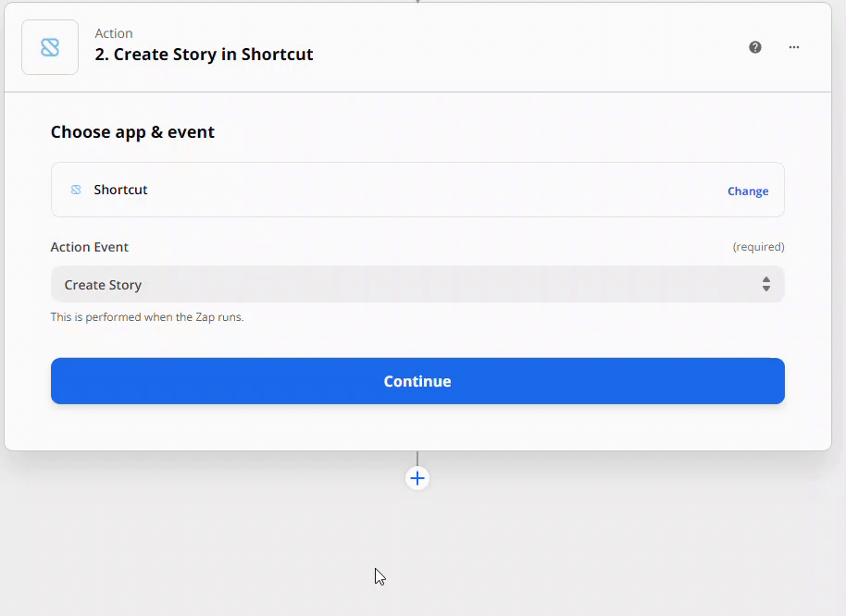Click helper text about when Zap runs

[x=147, y=317]
